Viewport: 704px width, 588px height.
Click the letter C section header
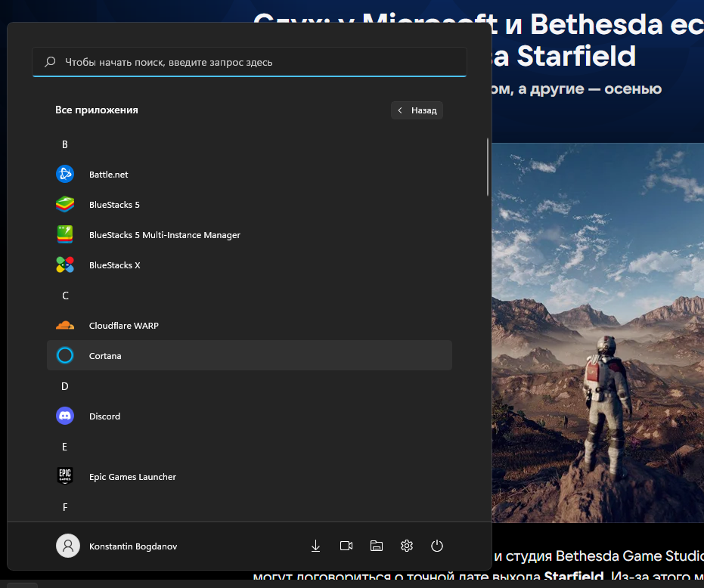[65, 296]
